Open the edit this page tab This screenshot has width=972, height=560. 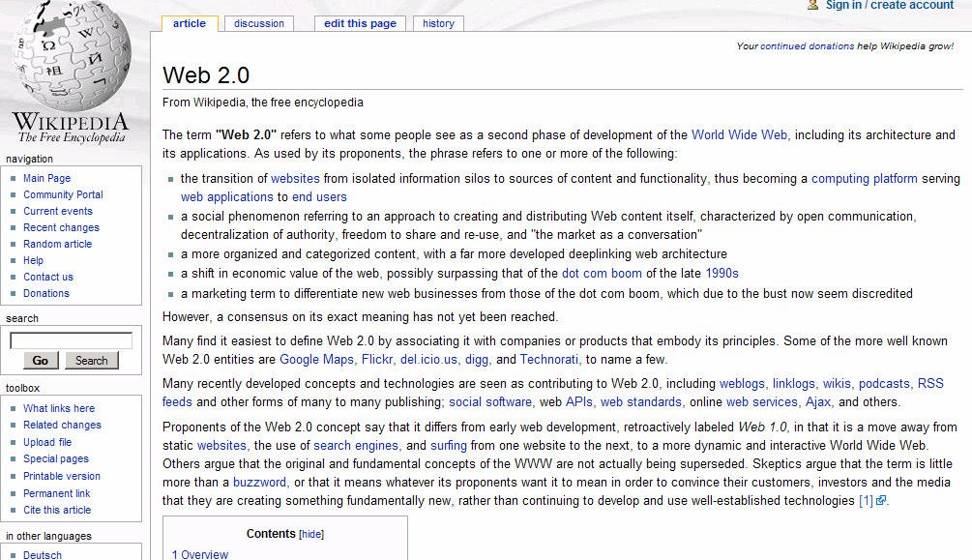360,23
